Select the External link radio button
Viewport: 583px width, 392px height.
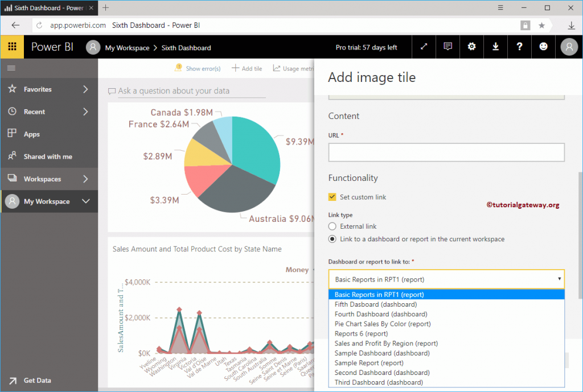click(332, 226)
